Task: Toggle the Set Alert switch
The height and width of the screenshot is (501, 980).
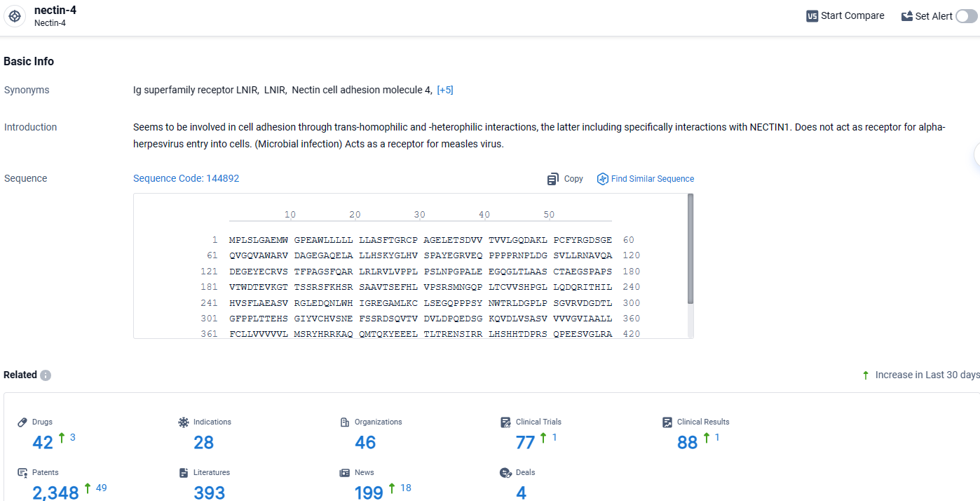Action: tap(966, 16)
